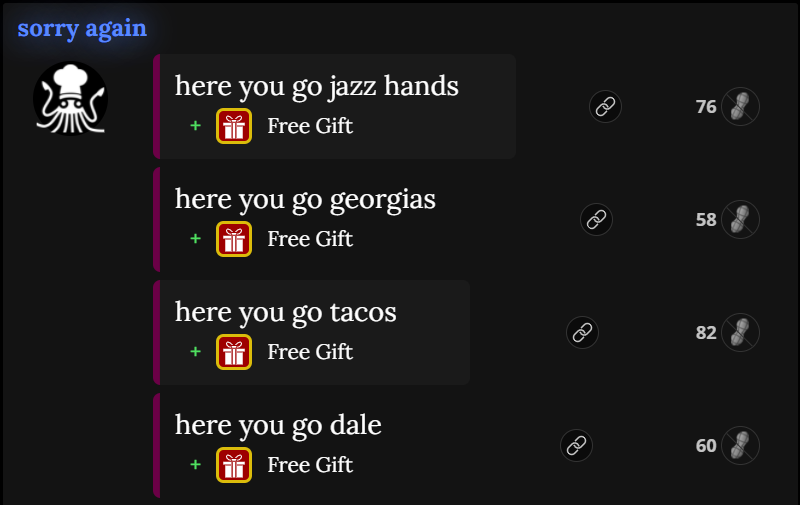
Task: Copy link for the jazz hands post
Action: [x=605, y=107]
